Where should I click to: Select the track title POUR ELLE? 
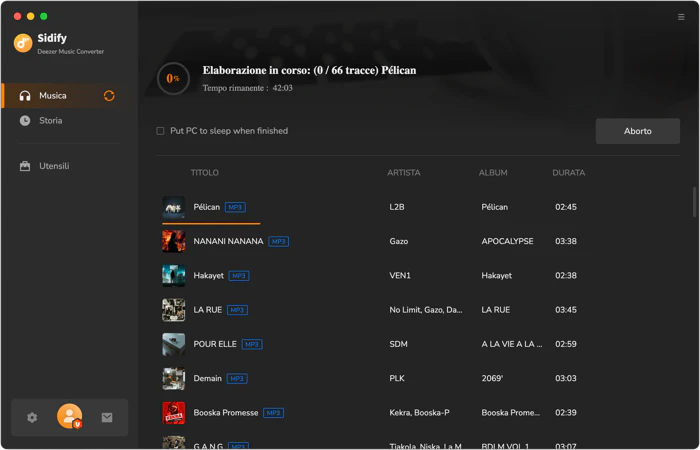pos(215,344)
